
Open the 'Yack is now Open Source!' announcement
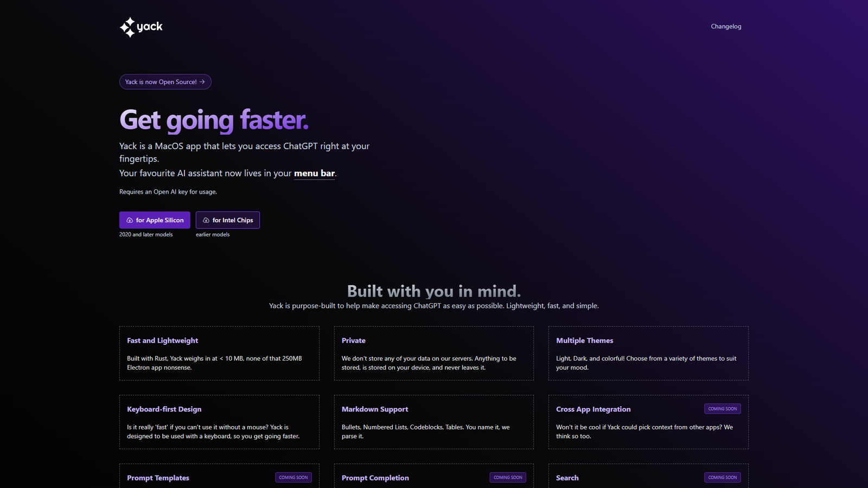click(x=165, y=82)
